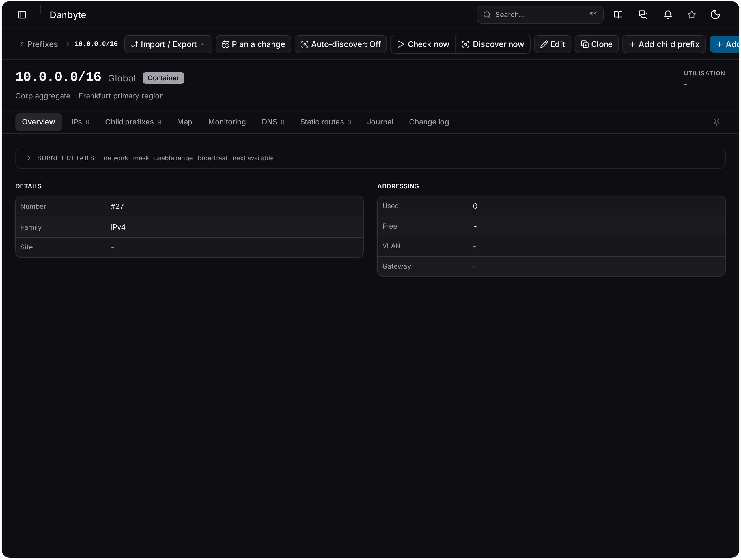Image resolution: width=741 pixels, height=560 pixels.
Task: Click the Corp aggregate description text
Action: (x=89, y=96)
